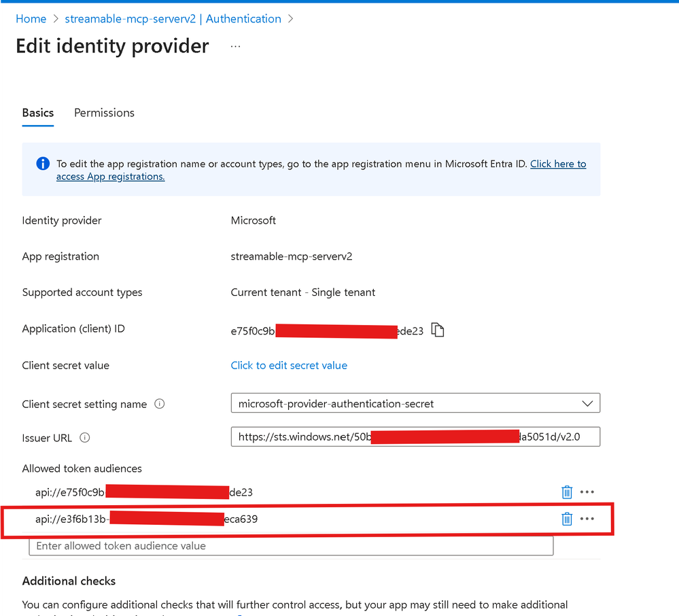Go to Home breadcrumb
679x616 pixels.
tap(31, 18)
